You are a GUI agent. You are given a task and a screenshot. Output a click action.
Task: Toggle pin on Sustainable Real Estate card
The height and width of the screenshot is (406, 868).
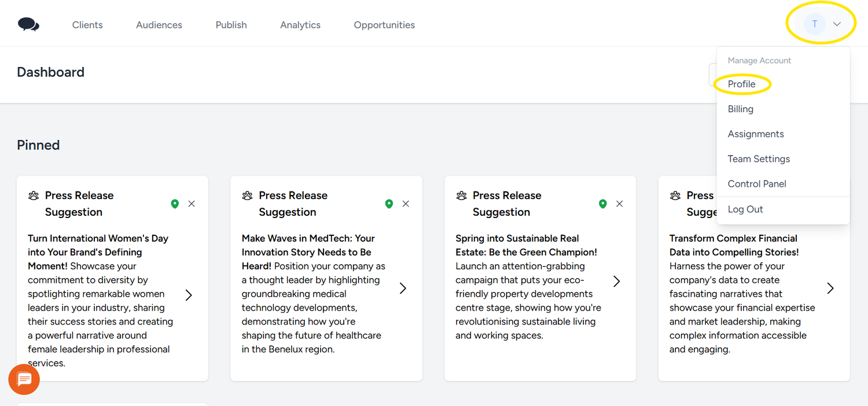[x=602, y=204]
